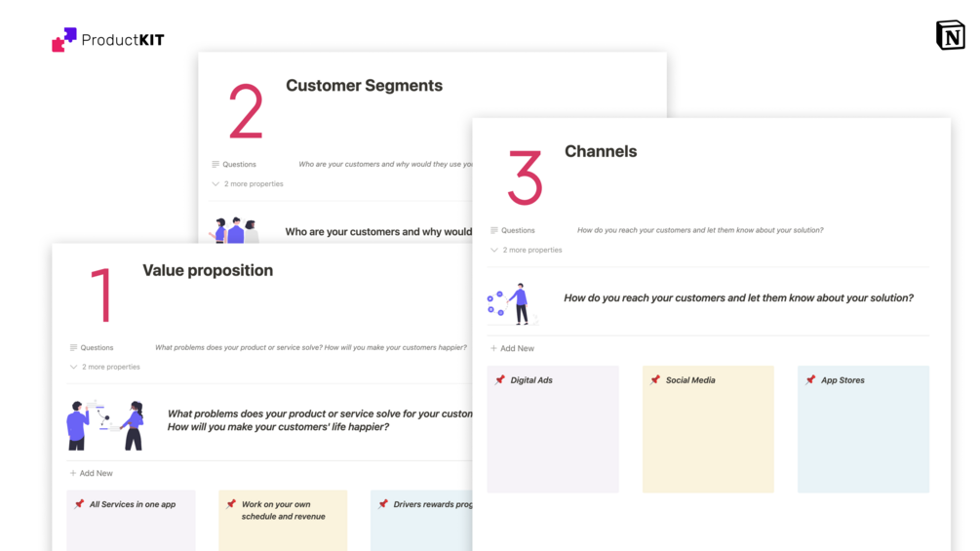Click the Customer Segments page title
The height and width of the screenshot is (551, 980).
click(x=364, y=86)
